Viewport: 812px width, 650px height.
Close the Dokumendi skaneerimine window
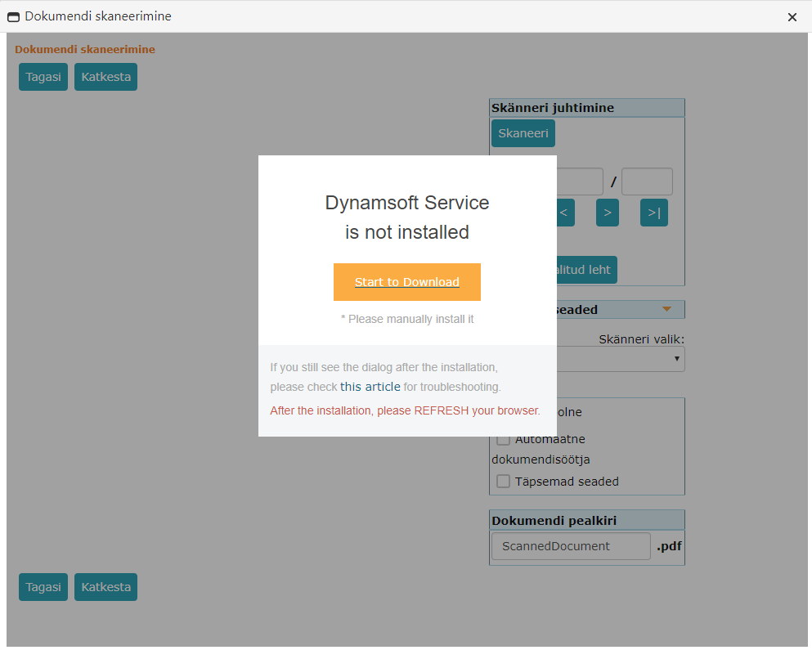(x=792, y=17)
